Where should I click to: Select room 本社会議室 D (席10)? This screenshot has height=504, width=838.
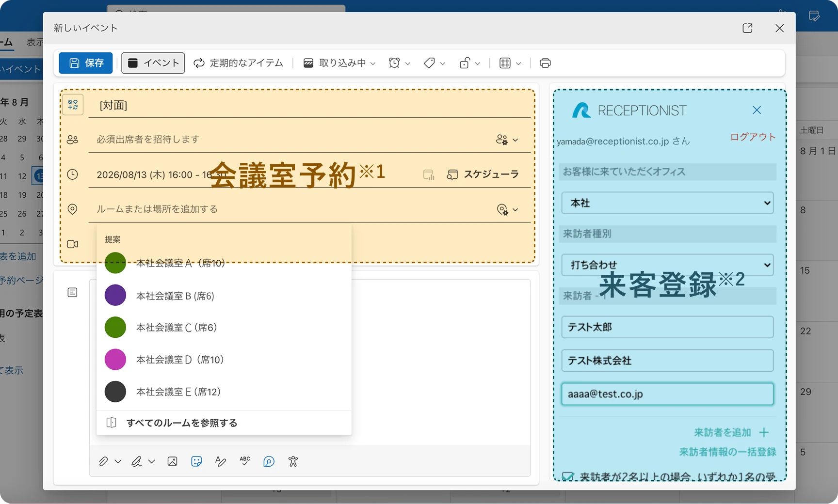pyautogui.click(x=224, y=360)
